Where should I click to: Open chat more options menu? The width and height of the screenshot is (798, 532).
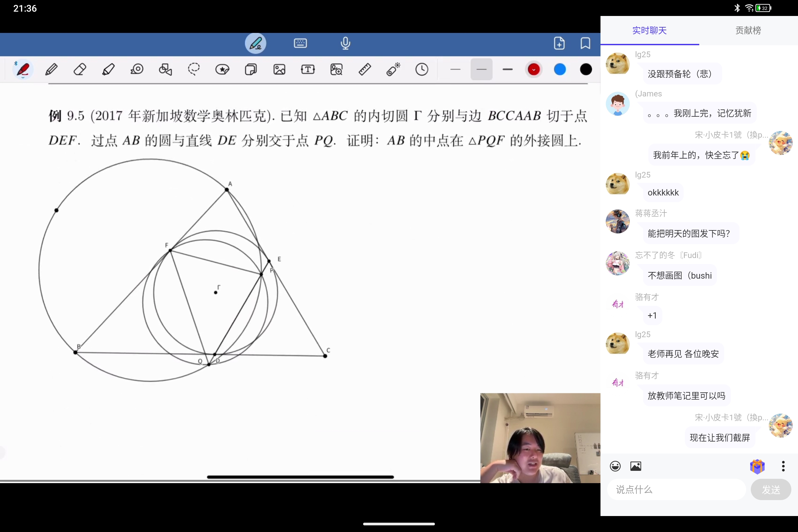pyautogui.click(x=783, y=466)
